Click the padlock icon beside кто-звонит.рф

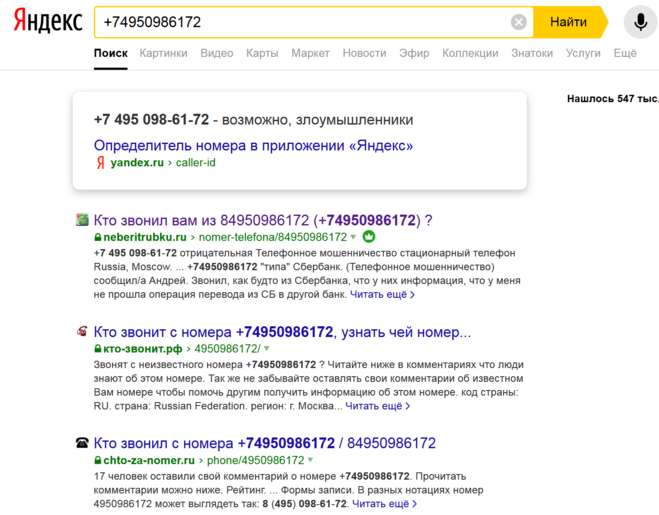tap(98, 349)
